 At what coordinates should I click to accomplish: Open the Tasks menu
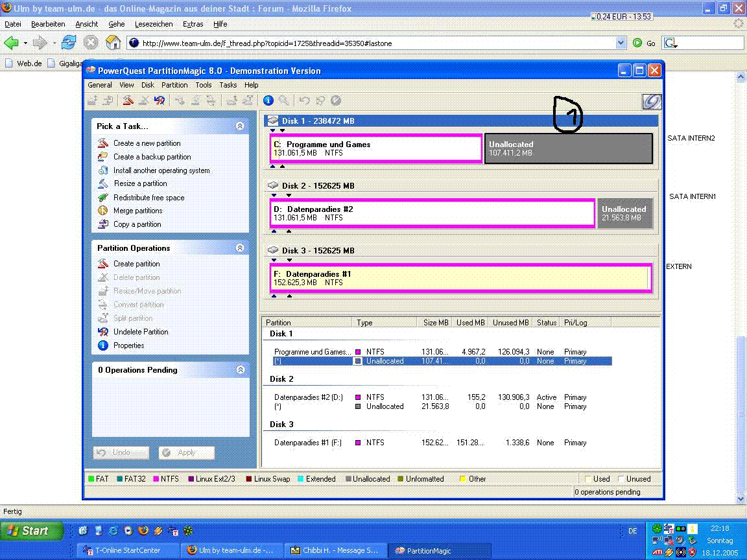point(228,85)
